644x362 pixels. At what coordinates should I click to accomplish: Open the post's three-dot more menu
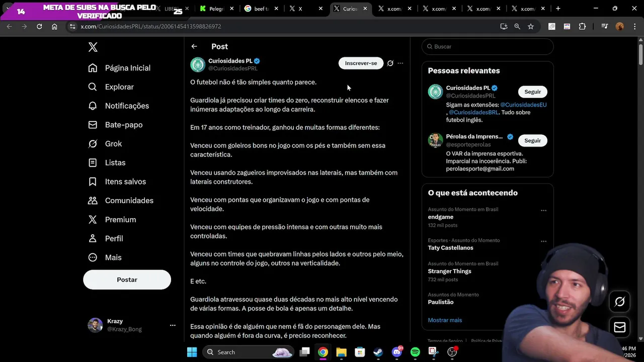point(400,63)
